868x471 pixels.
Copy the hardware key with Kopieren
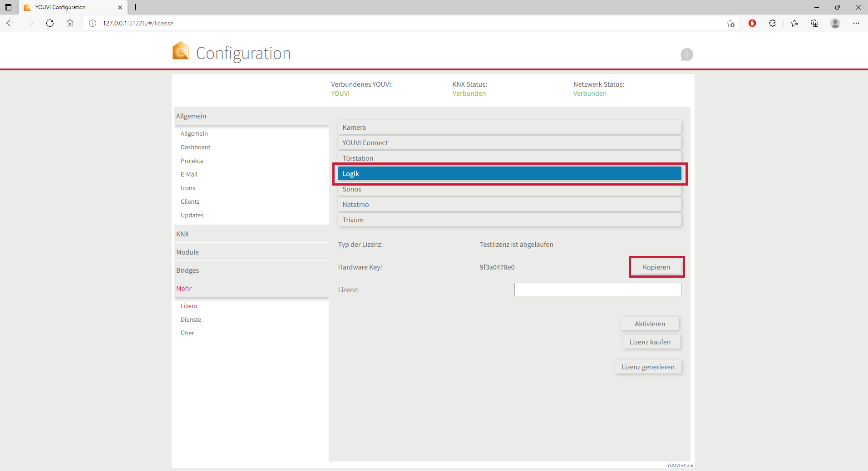(x=656, y=267)
